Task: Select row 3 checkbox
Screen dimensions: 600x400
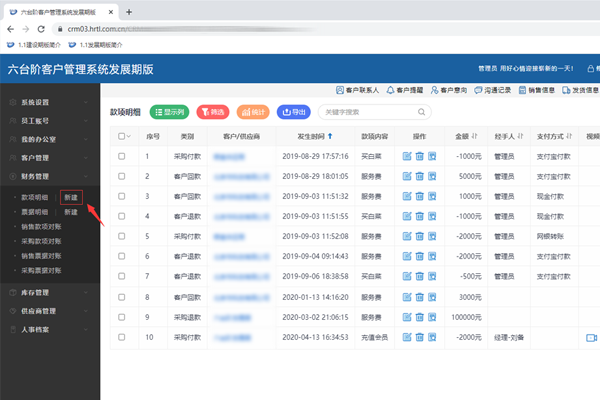Action: point(121,196)
